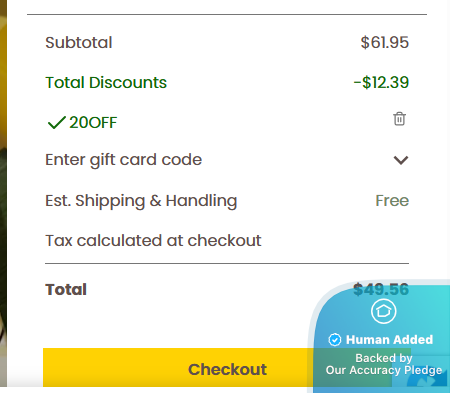Click the green checkmark beside 20OFF

tap(57, 122)
